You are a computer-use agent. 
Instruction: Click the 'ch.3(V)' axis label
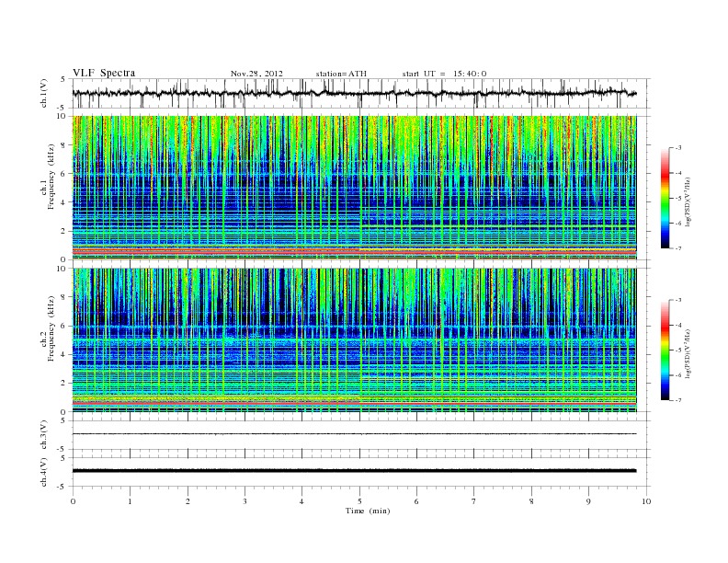coord(44,435)
